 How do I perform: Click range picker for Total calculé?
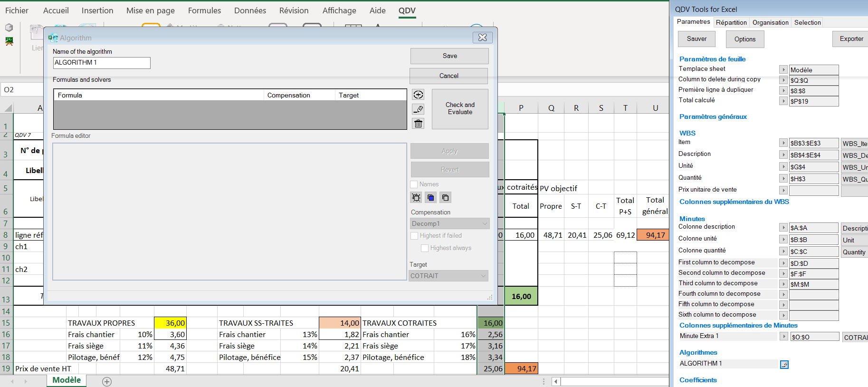point(783,101)
